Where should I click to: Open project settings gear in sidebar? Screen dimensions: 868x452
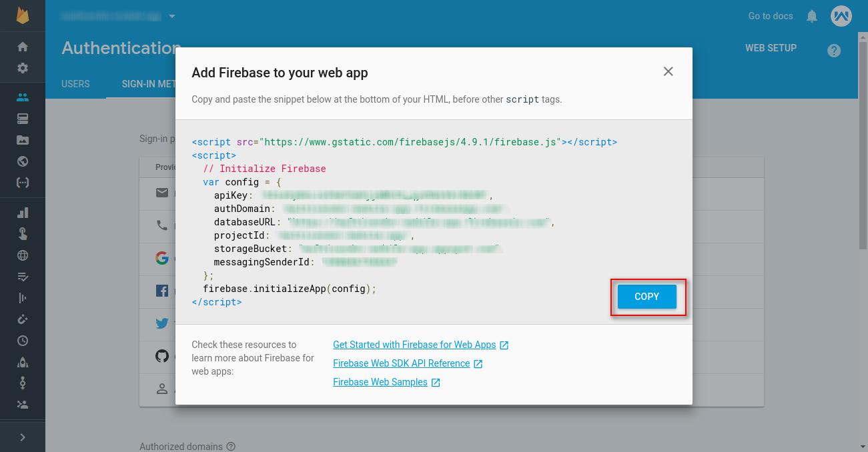coord(23,68)
